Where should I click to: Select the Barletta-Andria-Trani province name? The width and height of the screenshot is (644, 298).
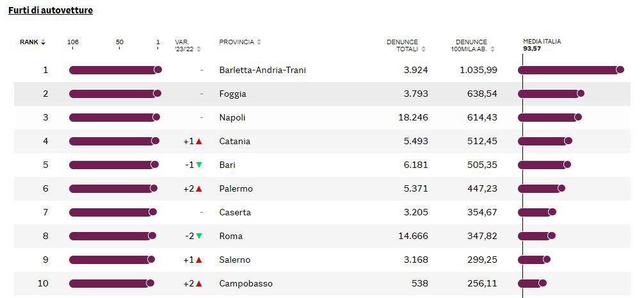262,70
